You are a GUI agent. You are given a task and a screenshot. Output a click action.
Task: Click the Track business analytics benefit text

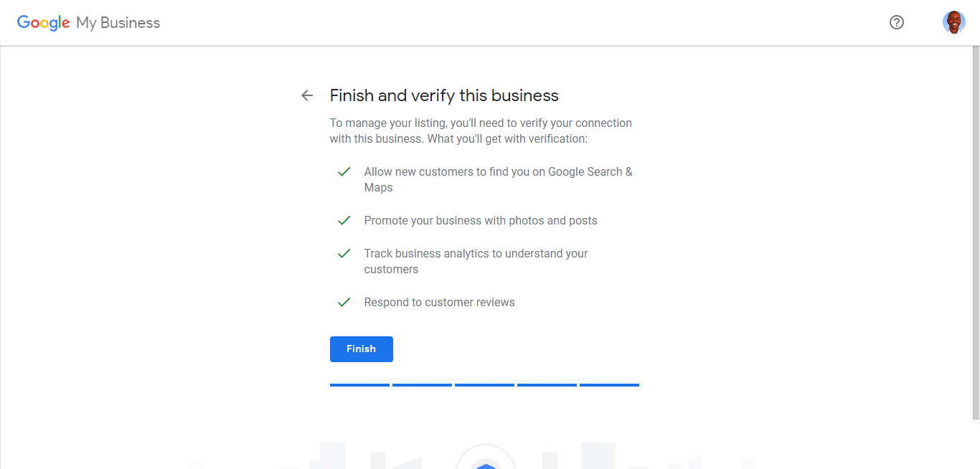[x=476, y=262]
